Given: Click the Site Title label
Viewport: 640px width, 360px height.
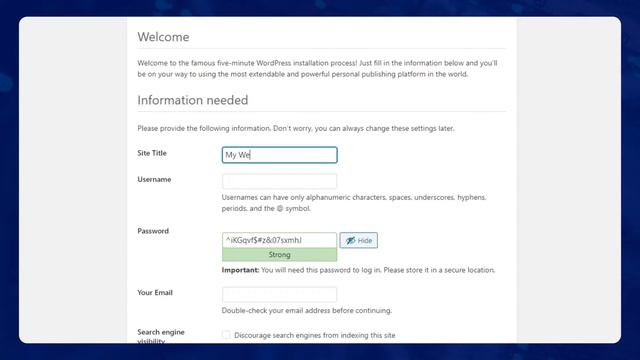Looking at the screenshot, I should coord(152,153).
